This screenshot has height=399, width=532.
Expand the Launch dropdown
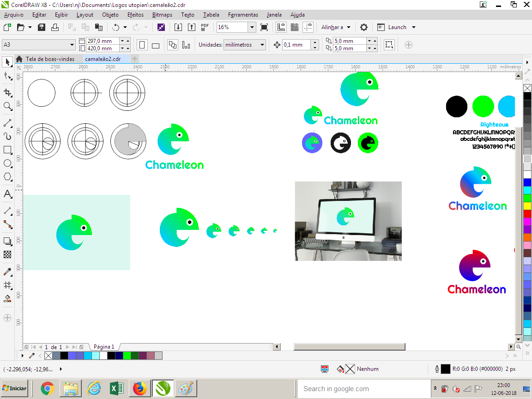click(414, 27)
